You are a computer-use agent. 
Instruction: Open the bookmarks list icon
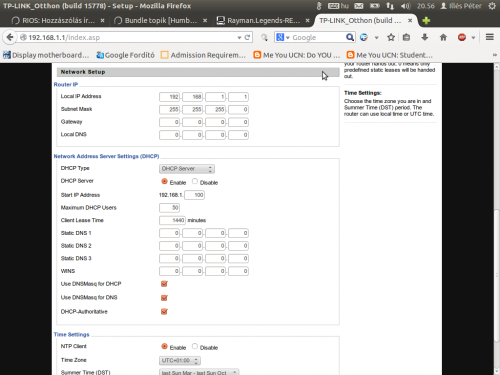point(406,37)
